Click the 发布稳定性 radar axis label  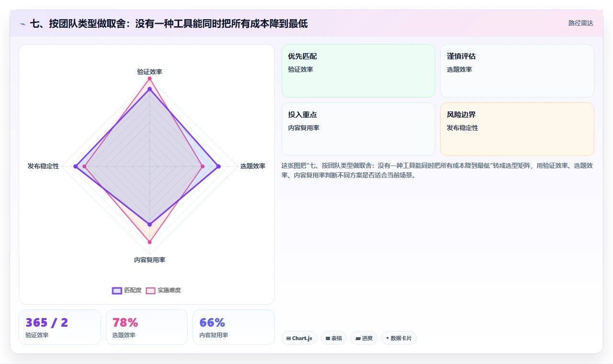[x=43, y=166]
